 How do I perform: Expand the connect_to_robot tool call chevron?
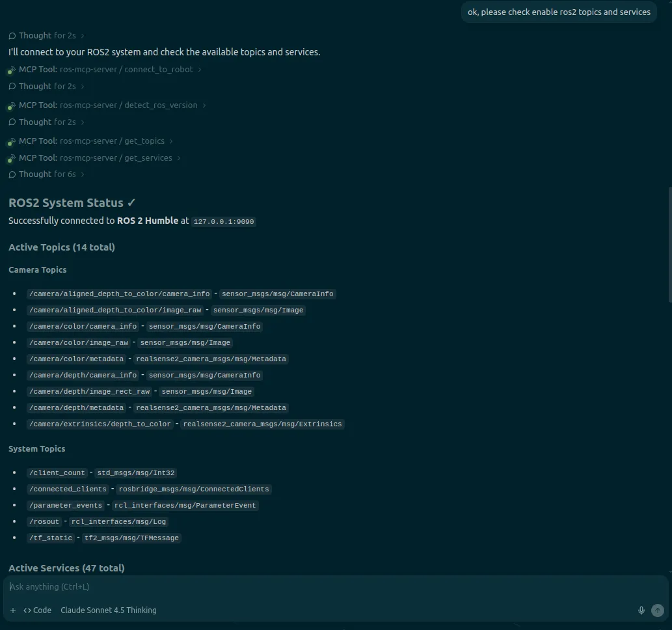pos(200,70)
